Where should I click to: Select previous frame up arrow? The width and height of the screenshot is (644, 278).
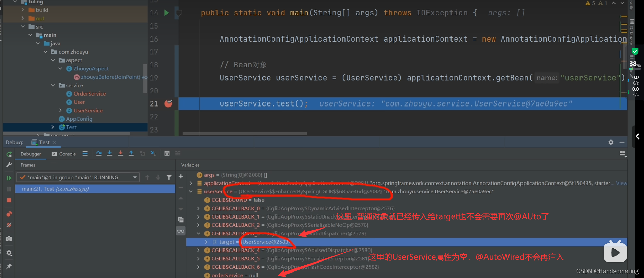click(x=147, y=177)
